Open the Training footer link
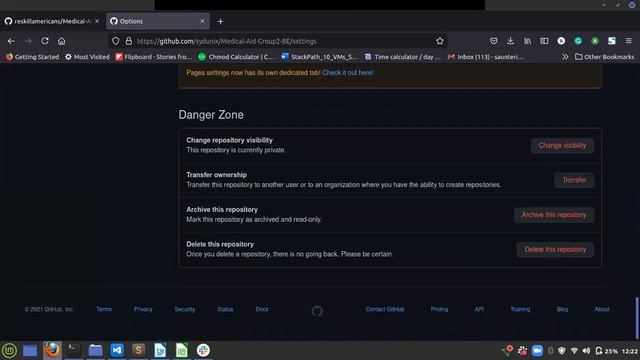The width and height of the screenshot is (640, 360). click(520, 309)
